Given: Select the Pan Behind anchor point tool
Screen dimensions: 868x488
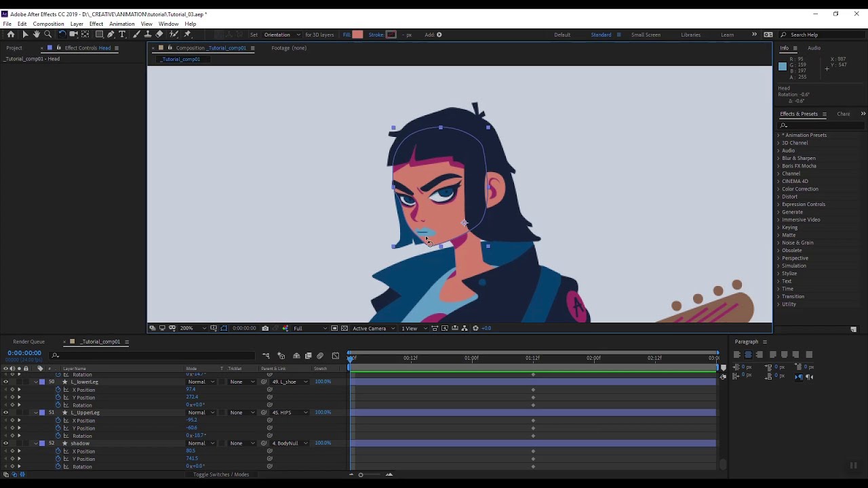Looking at the screenshot, I should click(x=85, y=34).
